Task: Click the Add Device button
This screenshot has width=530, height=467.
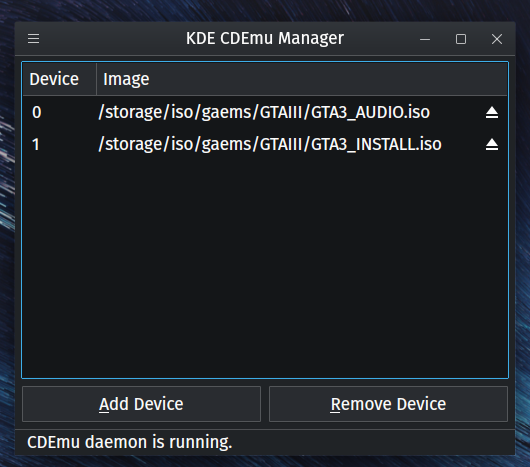Action: pos(141,404)
